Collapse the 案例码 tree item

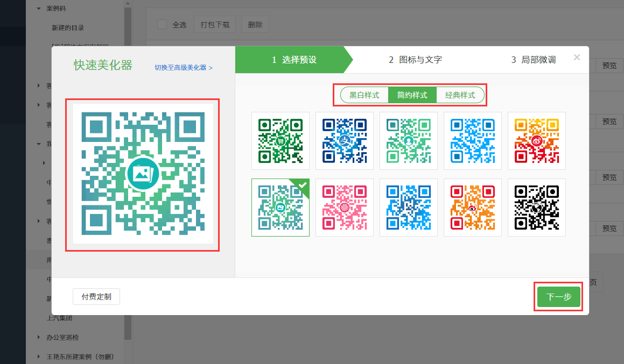38,8
